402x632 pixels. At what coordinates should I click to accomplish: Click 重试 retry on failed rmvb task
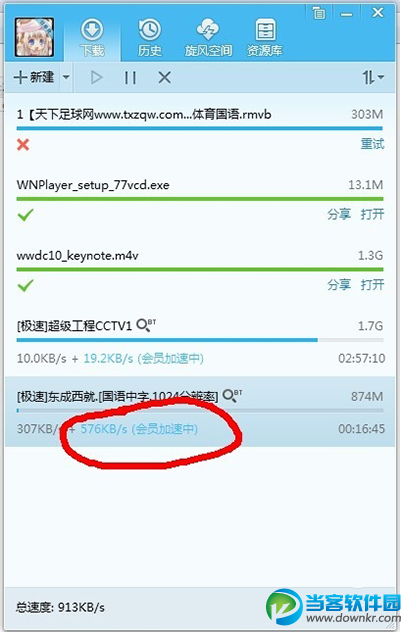pos(372,144)
